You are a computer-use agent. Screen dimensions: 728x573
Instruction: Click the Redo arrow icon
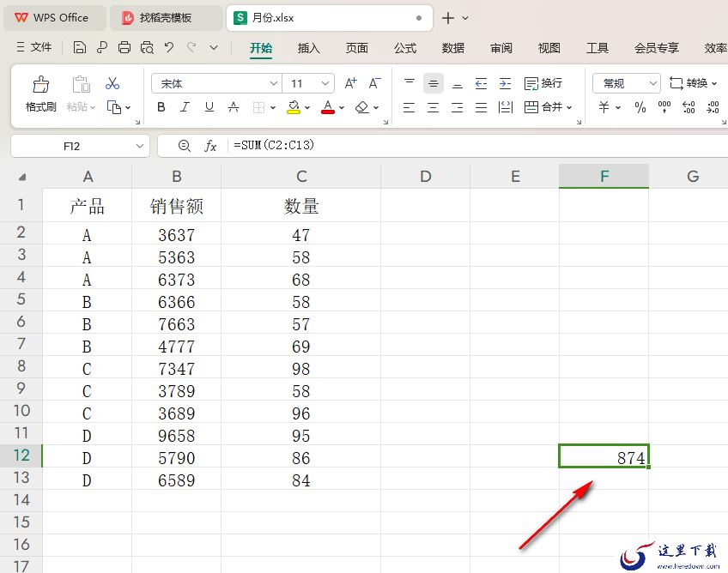pos(191,47)
